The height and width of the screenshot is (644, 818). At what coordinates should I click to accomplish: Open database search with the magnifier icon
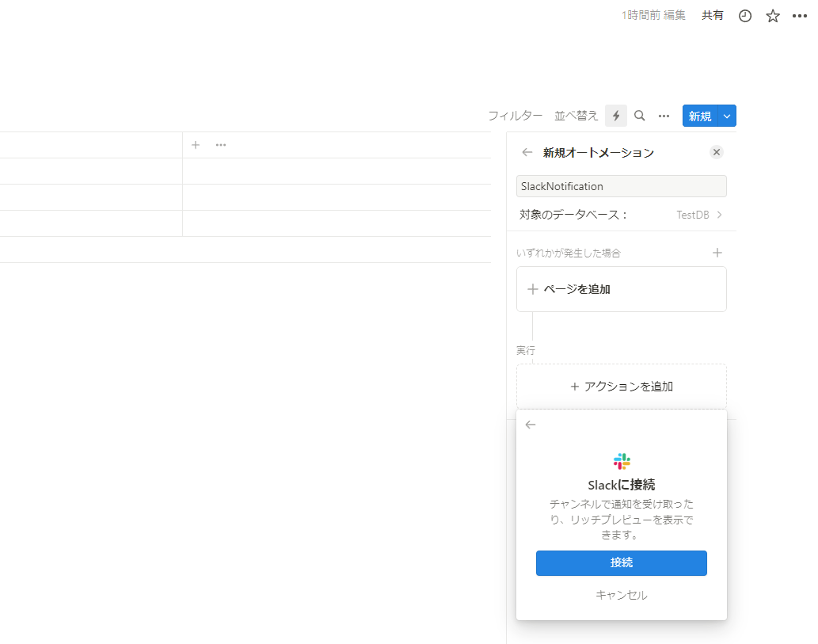click(640, 116)
